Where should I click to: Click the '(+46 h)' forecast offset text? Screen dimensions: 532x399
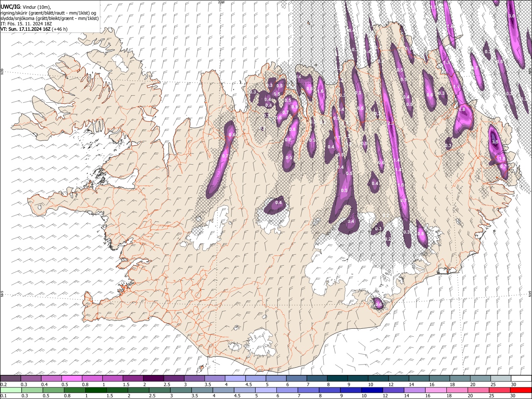(60, 29)
